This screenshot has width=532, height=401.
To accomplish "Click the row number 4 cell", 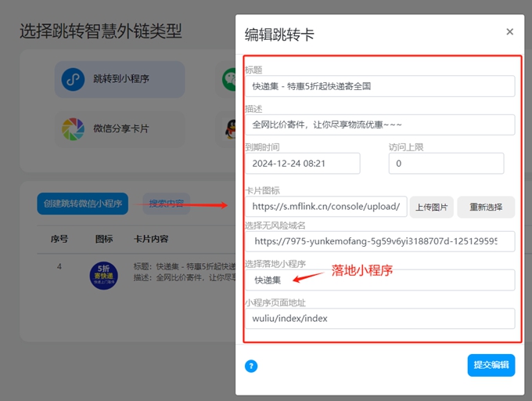I will click(59, 266).
